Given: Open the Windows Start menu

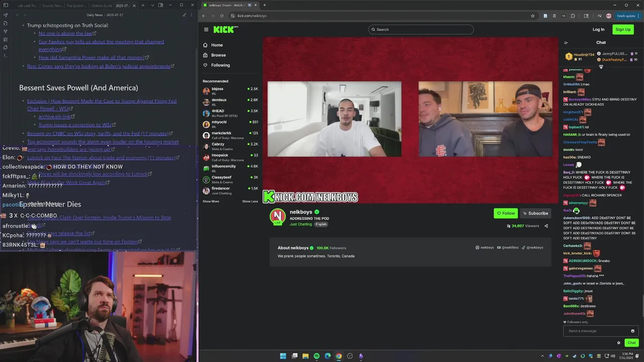Looking at the screenshot, I should 283,356.
